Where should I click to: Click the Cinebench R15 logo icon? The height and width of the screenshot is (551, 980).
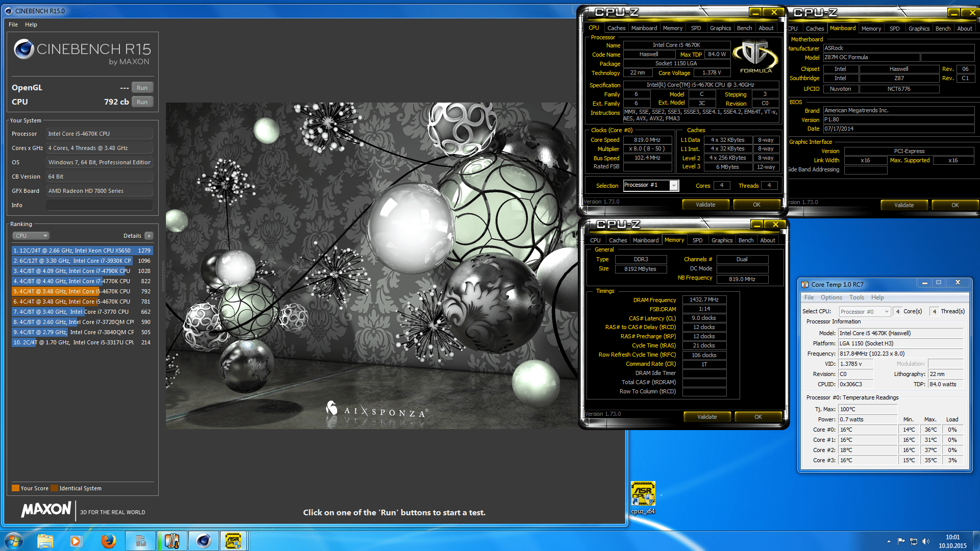pos(23,49)
